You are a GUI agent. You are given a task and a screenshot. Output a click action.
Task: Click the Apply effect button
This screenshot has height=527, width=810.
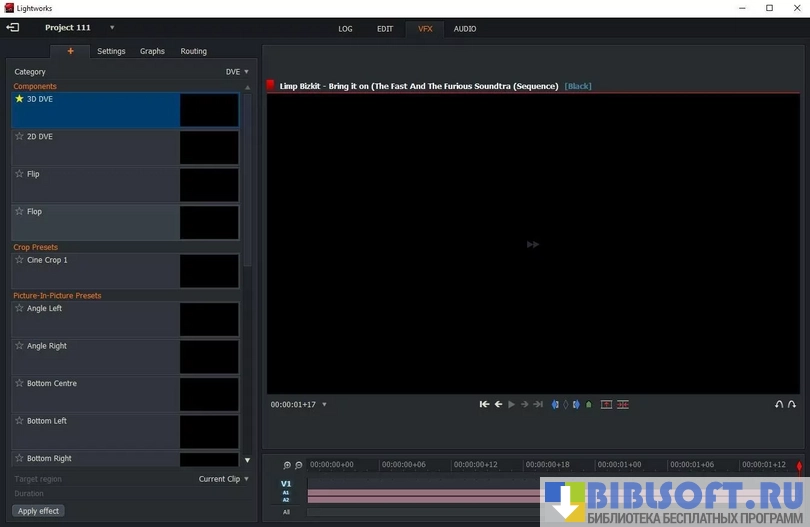pyautogui.click(x=39, y=511)
